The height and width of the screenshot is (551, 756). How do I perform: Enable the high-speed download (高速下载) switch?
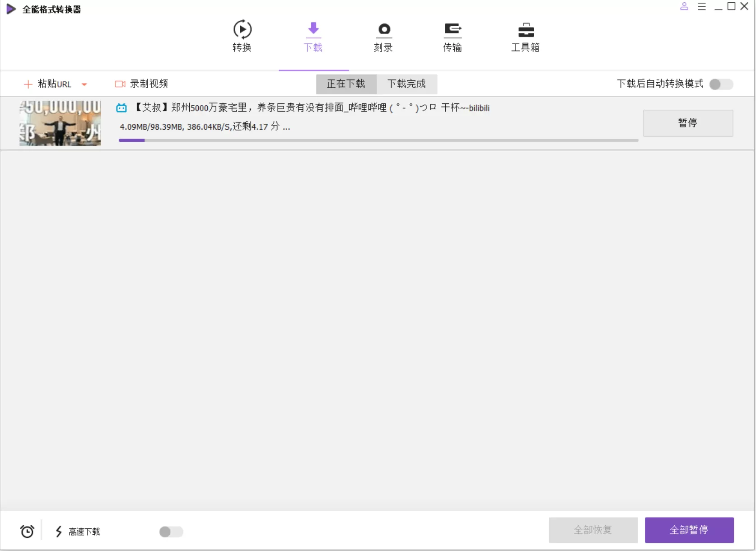(x=171, y=532)
